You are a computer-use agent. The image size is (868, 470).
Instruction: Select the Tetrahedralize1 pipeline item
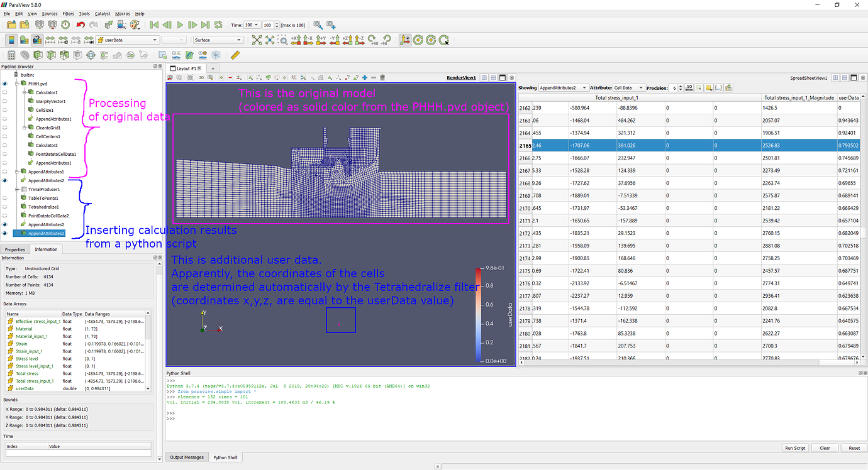pos(45,207)
